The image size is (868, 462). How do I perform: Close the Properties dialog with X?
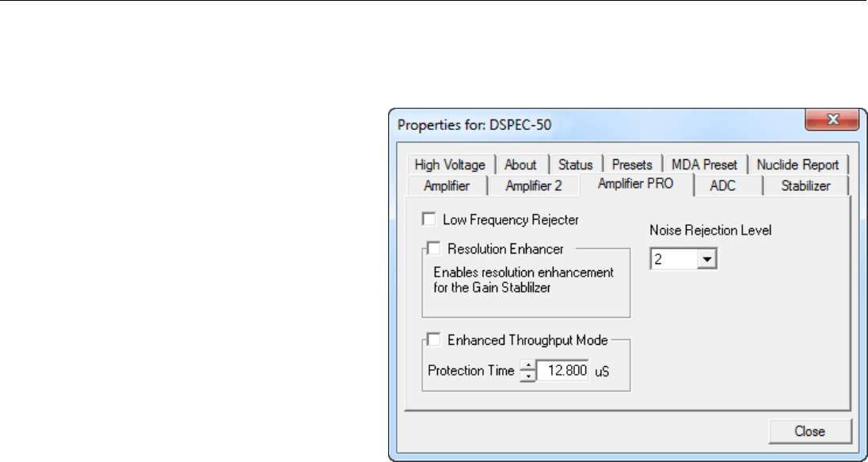tap(832, 119)
